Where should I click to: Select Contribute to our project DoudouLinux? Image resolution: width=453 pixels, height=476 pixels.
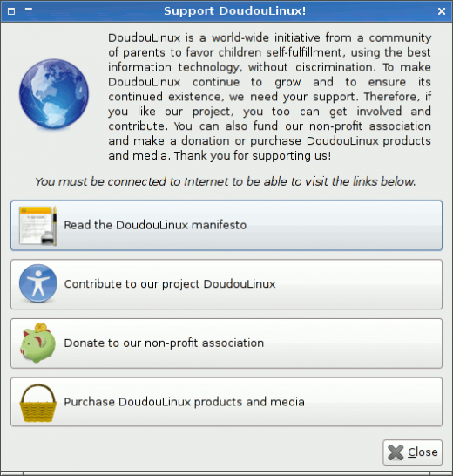226,284
